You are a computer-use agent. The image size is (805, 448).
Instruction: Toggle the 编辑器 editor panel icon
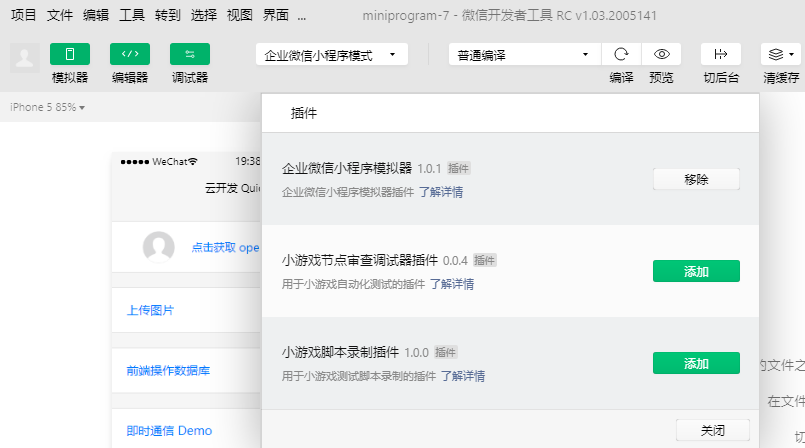coord(130,54)
